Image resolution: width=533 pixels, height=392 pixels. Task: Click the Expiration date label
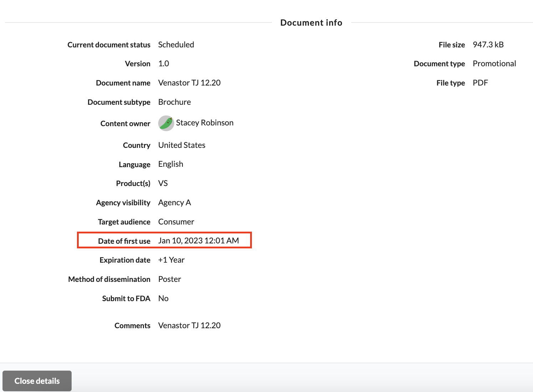[x=125, y=260]
